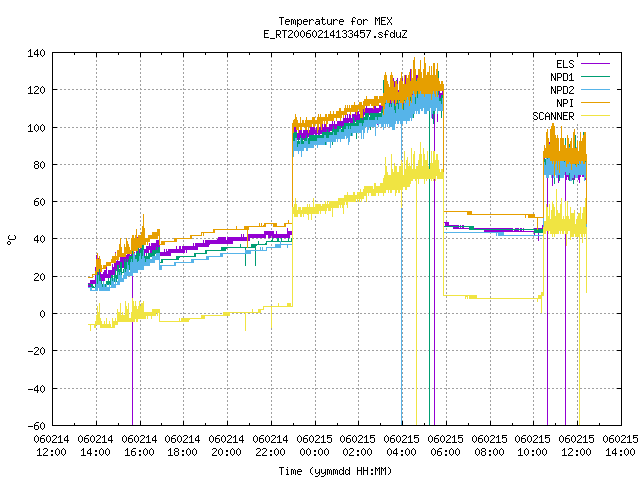
Task: Click the NPD1 legend label
Action: click(562, 77)
